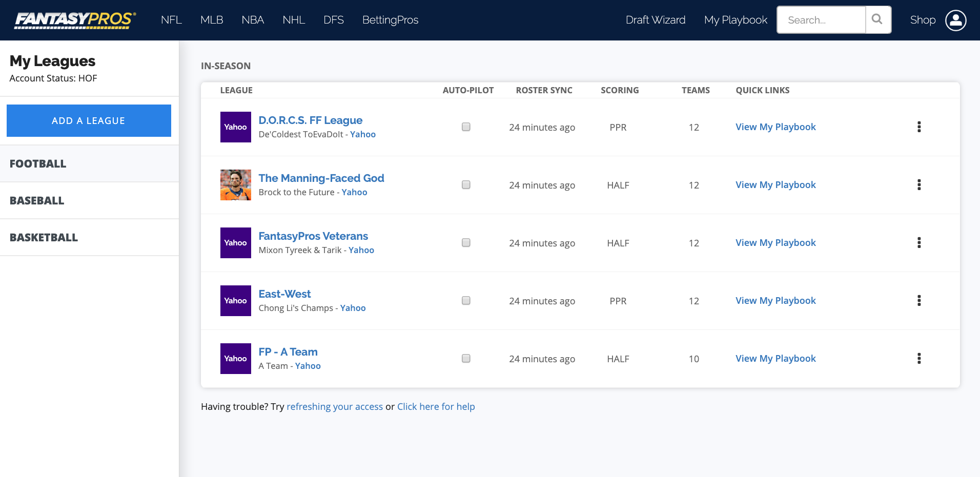Image resolution: width=980 pixels, height=477 pixels.
Task: Click the refreshing your access link
Action: [x=335, y=407]
